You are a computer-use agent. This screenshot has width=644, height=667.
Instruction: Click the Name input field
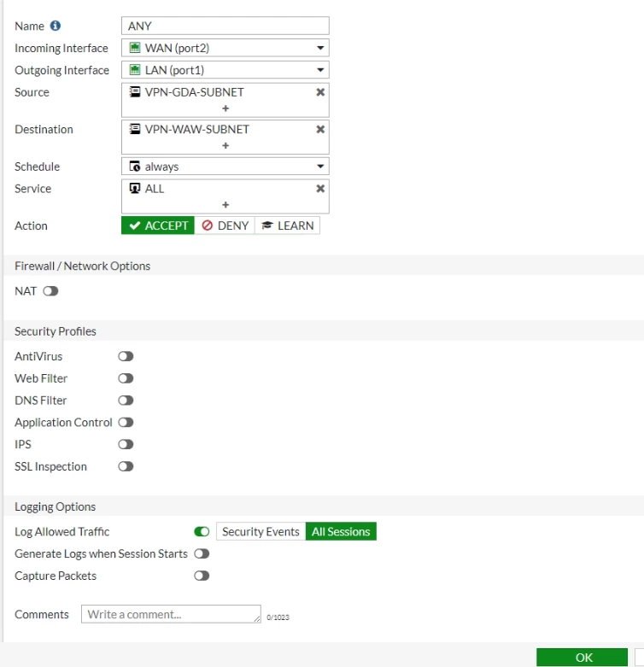tap(225, 26)
